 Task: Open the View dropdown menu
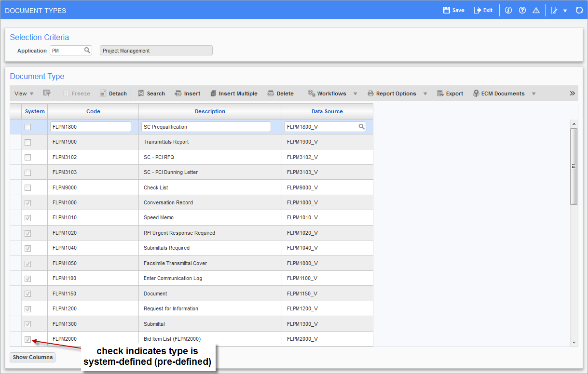(x=24, y=93)
